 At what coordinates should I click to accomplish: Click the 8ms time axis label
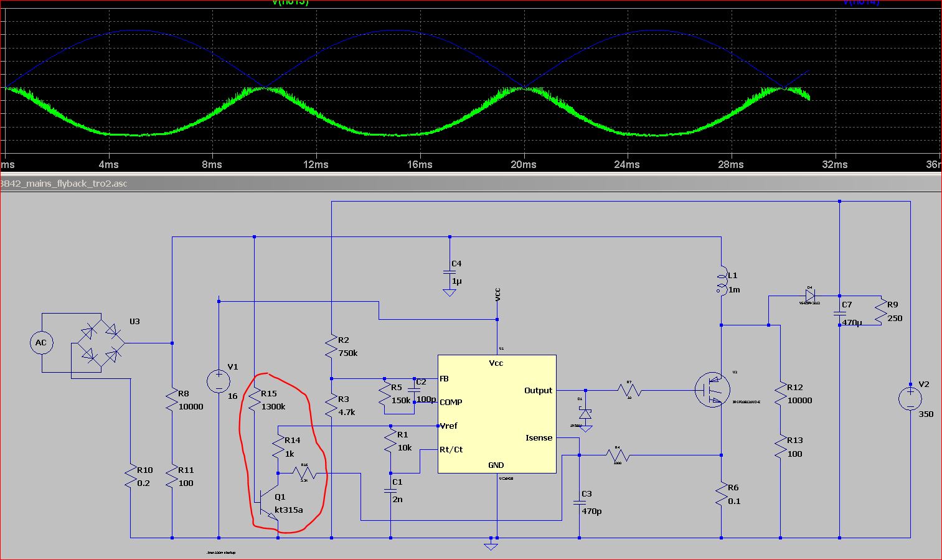[212, 164]
